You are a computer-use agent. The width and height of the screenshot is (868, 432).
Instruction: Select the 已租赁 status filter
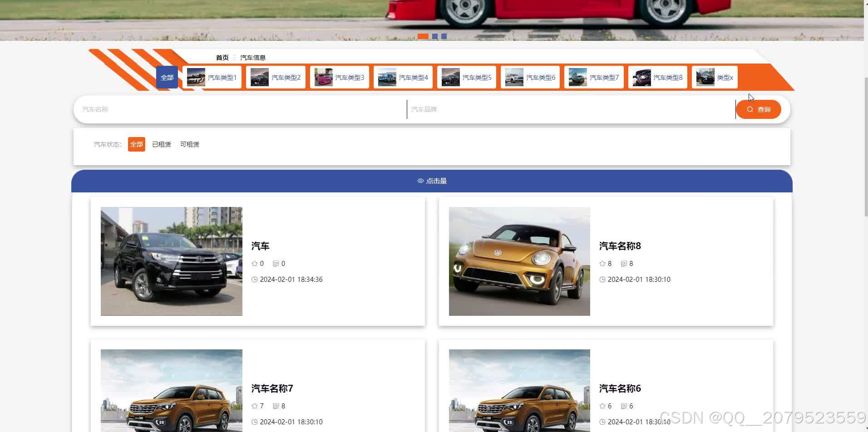pos(162,144)
